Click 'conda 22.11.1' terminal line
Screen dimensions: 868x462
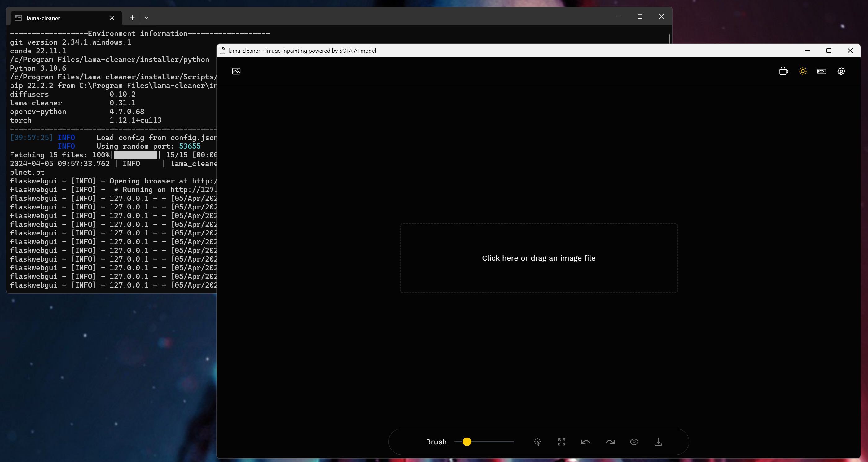click(x=38, y=51)
